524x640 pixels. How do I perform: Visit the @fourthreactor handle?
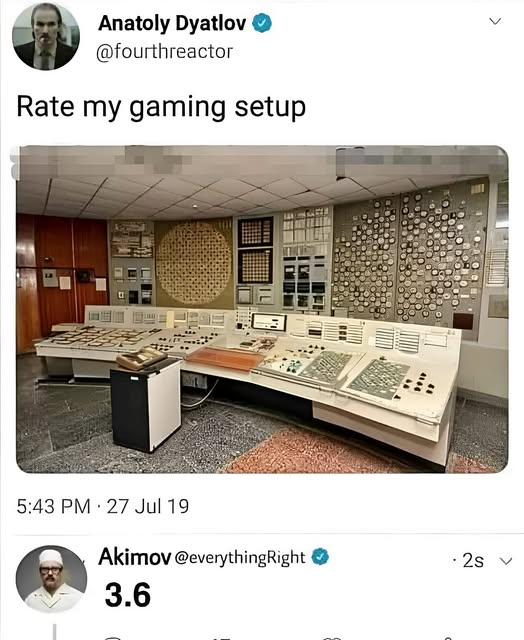164,51
